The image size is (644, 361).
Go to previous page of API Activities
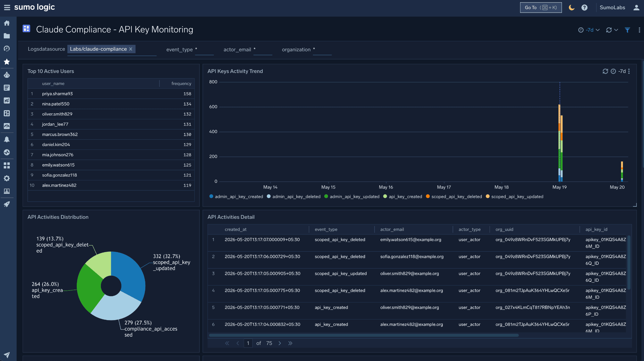[238, 343]
